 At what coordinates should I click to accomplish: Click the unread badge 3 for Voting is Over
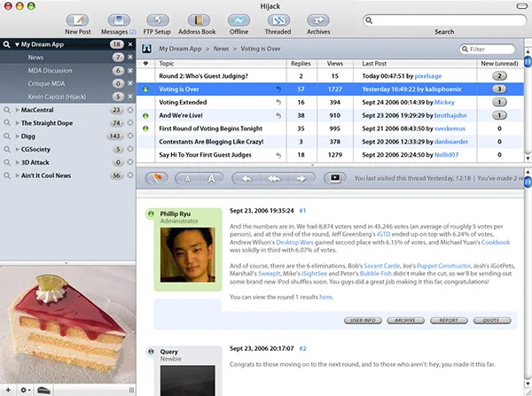(x=499, y=89)
